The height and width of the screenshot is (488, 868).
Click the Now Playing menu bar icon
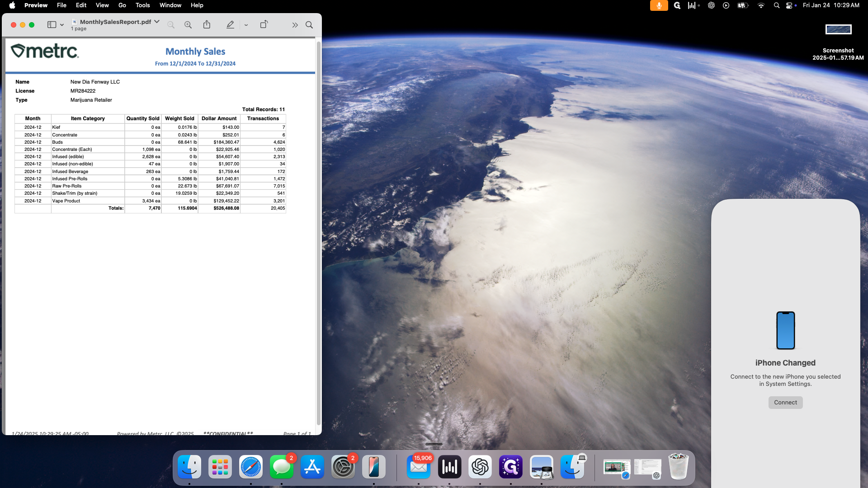[726, 5]
